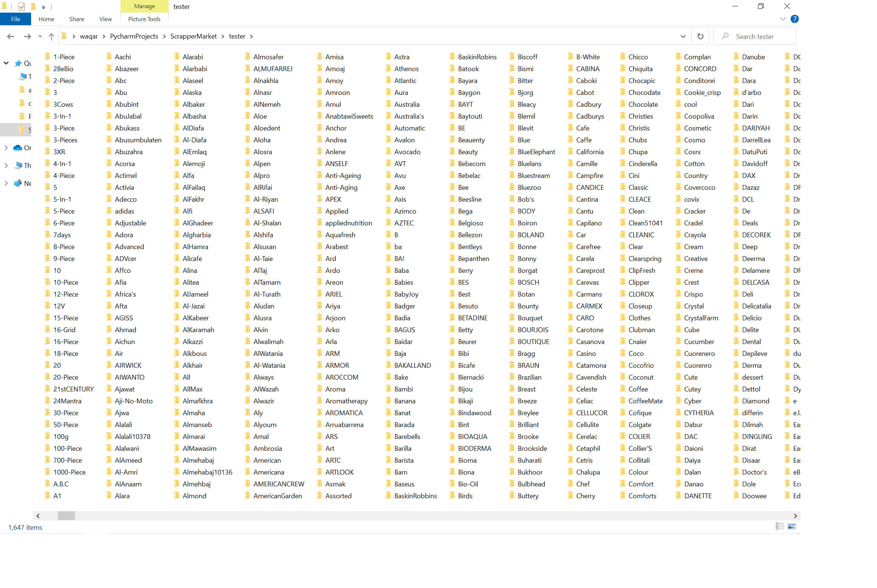Select the Amisa folder icon
This screenshot has height=588, width=877.
click(320, 57)
